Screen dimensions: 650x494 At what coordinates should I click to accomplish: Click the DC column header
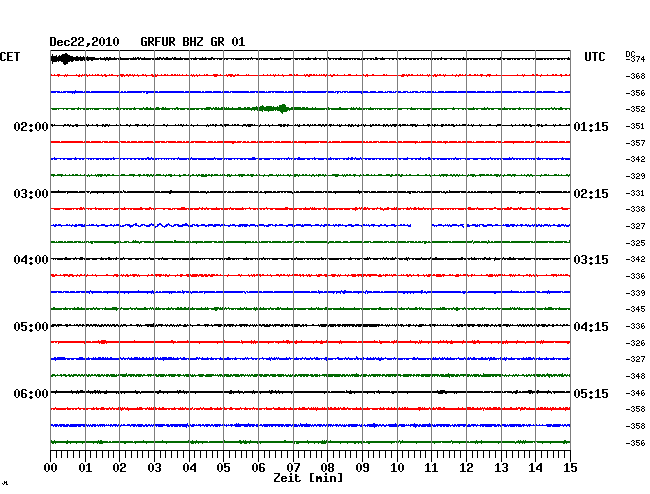pos(630,54)
